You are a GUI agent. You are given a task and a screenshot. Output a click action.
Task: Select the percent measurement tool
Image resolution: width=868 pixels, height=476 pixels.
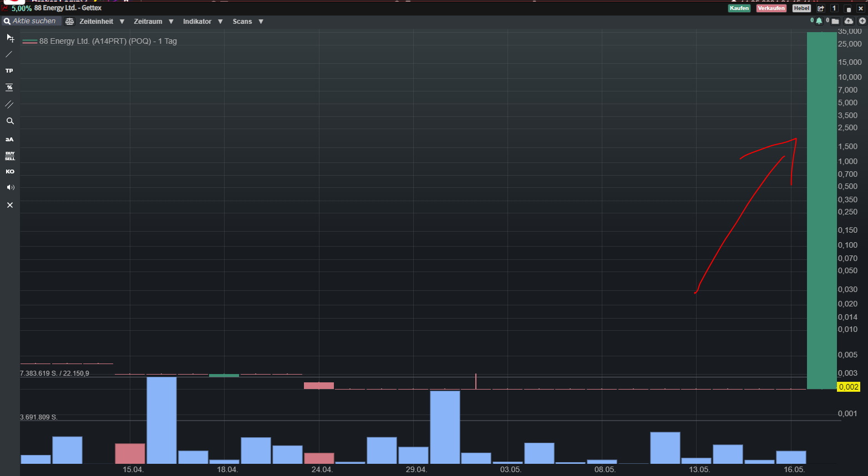(9, 88)
